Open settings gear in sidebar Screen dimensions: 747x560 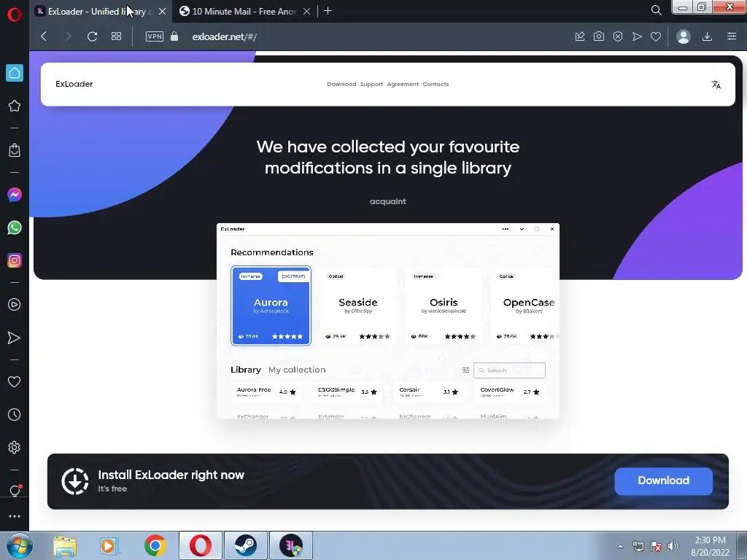15,448
